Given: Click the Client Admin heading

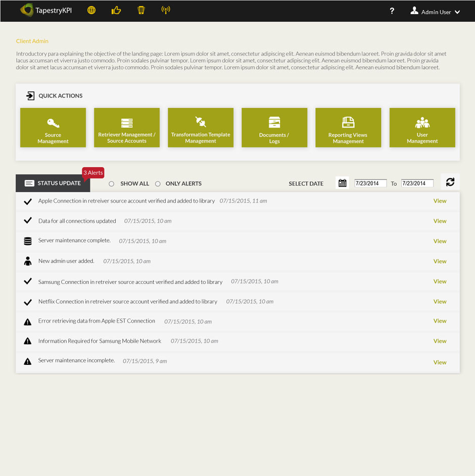Looking at the screenshot, I should point(32,41).
